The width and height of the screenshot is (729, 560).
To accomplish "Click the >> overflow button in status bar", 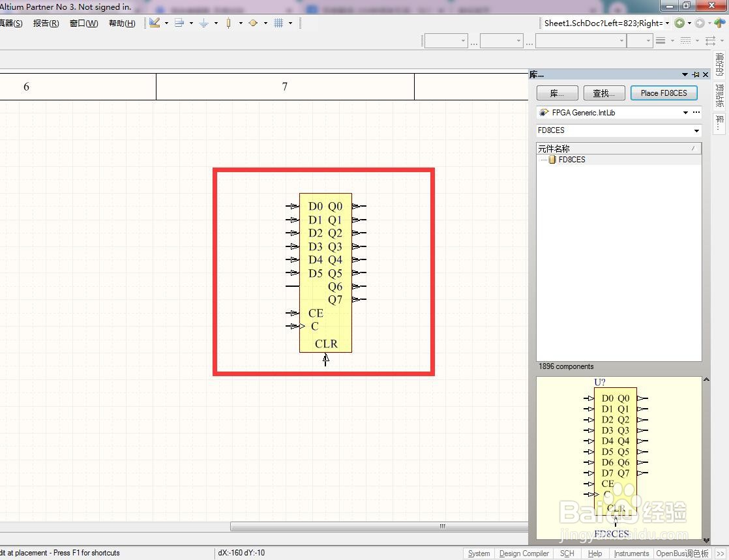I will (720, 553).
